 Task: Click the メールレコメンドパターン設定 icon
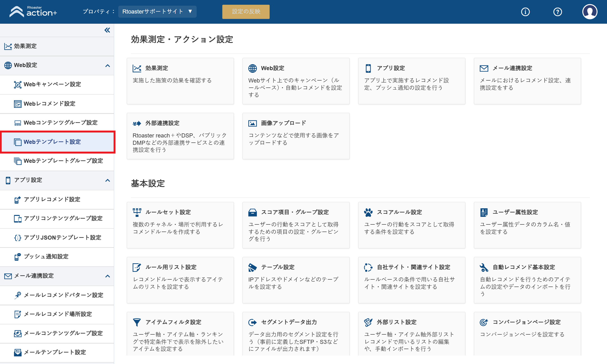[18, 295]
